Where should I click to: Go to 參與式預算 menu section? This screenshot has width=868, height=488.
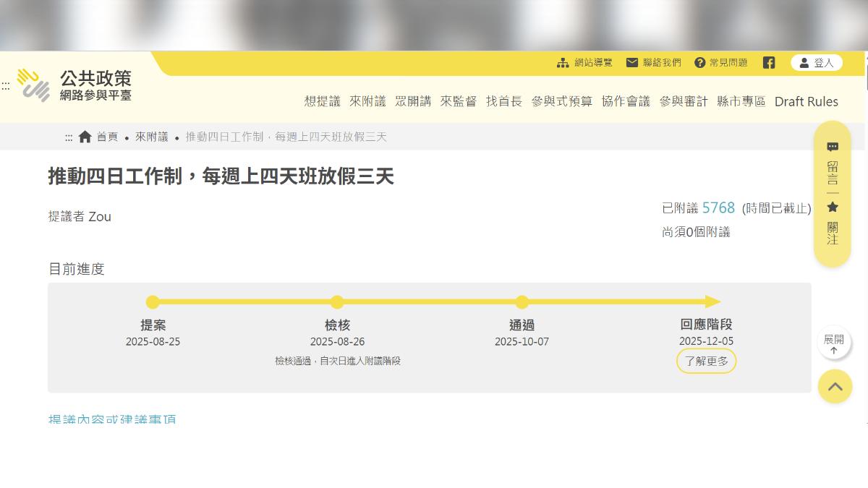tap(561, 101)
